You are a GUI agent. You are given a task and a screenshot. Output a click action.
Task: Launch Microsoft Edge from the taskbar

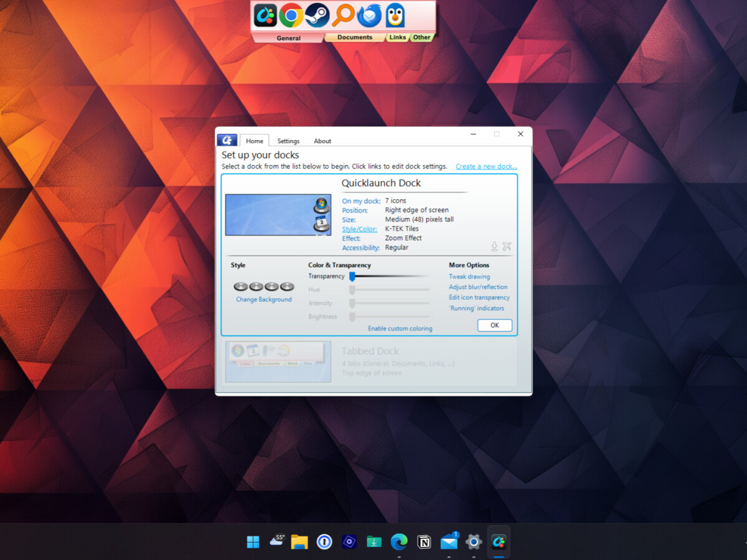coord(399,542)
